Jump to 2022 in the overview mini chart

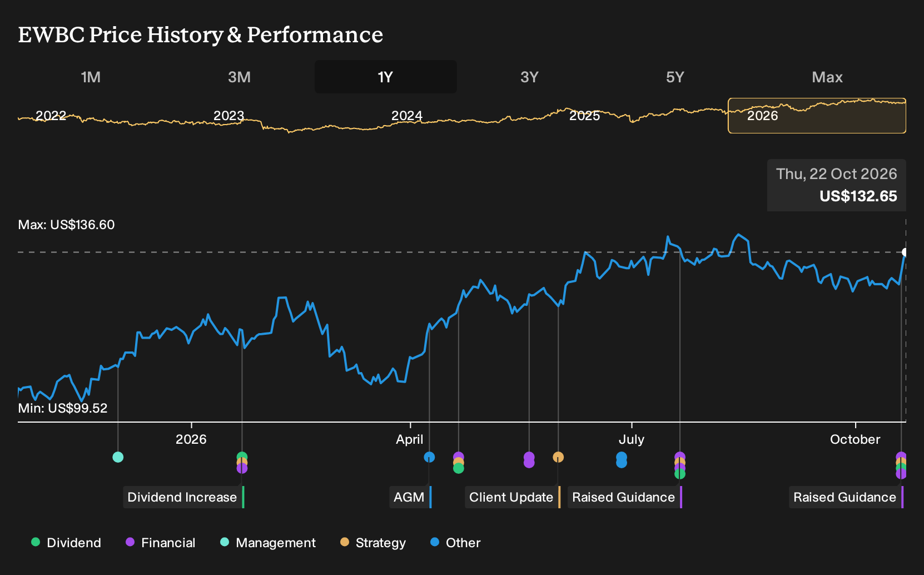pyautogui.click(x=51, y=116)
